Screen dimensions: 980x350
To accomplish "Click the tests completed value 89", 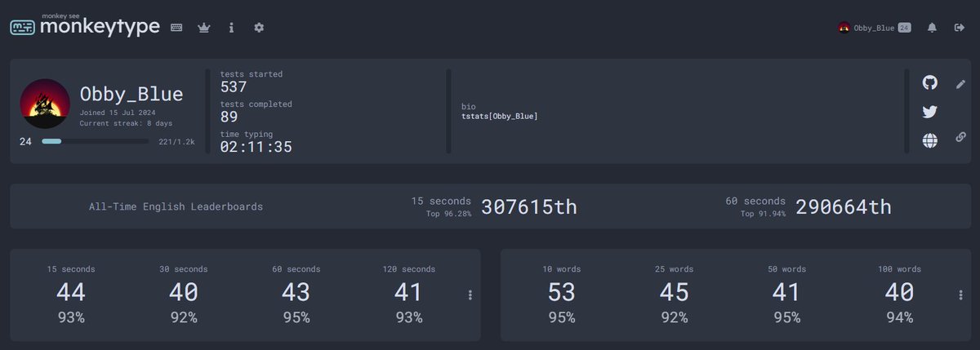I will [x=229, y=117].
